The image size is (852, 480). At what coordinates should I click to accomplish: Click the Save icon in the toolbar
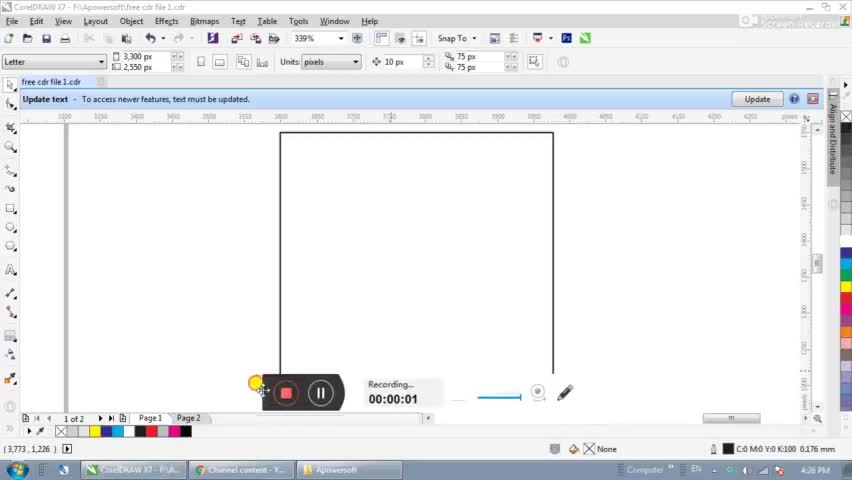[x=46, y=38]
